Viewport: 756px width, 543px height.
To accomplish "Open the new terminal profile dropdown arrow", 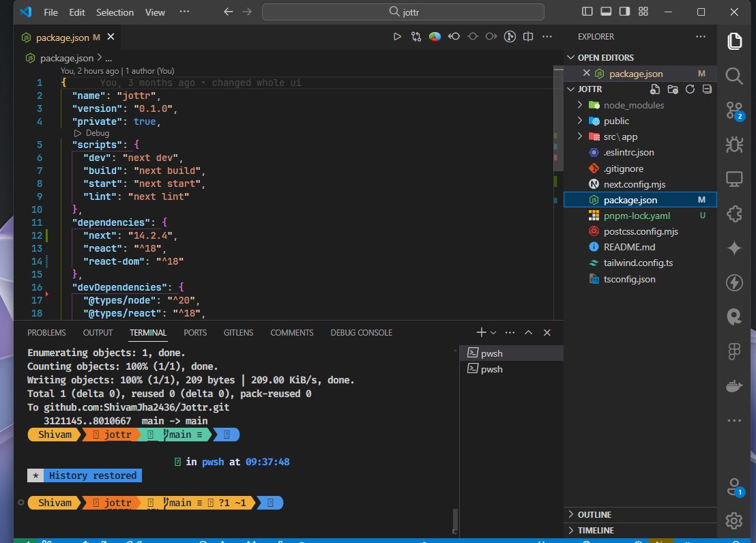I will [493, 333].
